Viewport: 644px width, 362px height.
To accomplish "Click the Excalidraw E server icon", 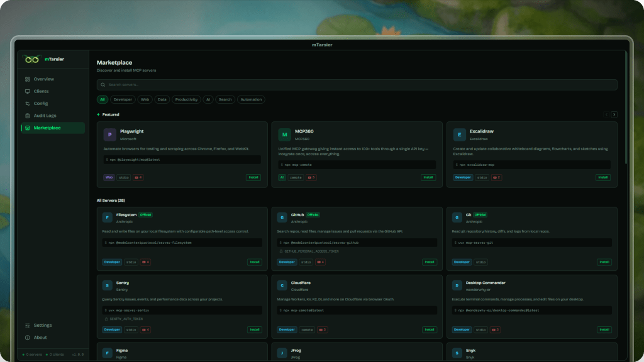I will pyautogui.click(x=459, y=134).
